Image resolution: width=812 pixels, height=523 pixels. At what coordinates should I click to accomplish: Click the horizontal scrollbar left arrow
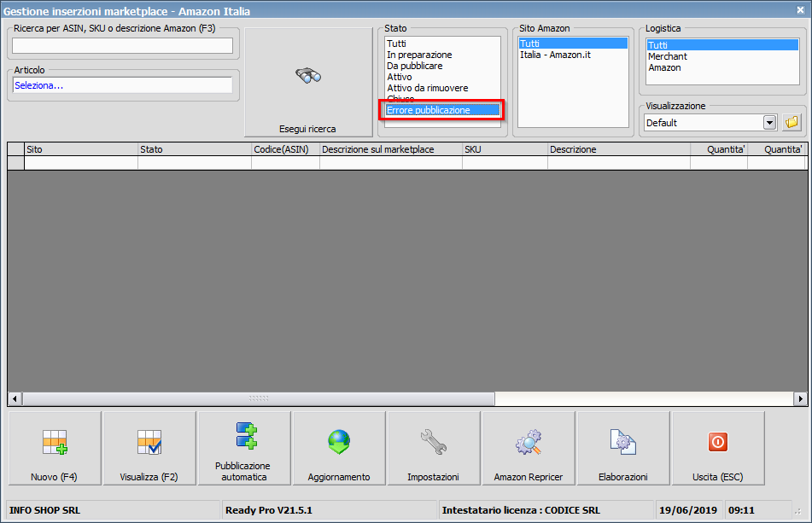15,398
